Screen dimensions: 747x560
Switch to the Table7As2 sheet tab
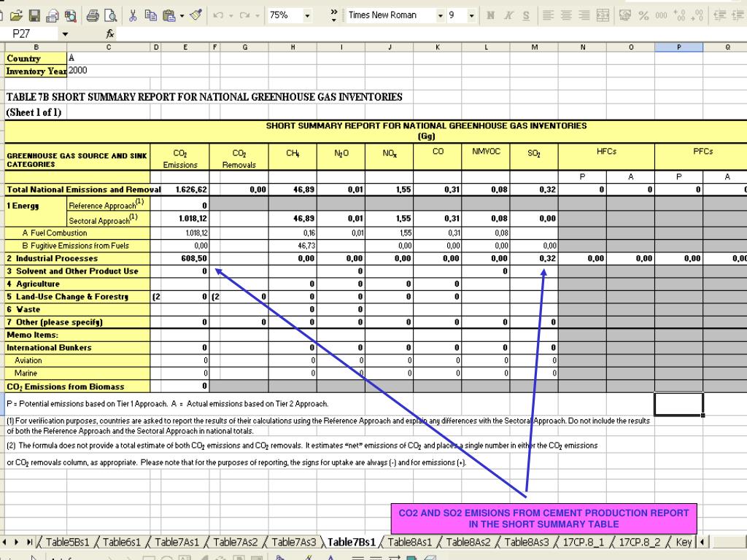pos(236,542)
